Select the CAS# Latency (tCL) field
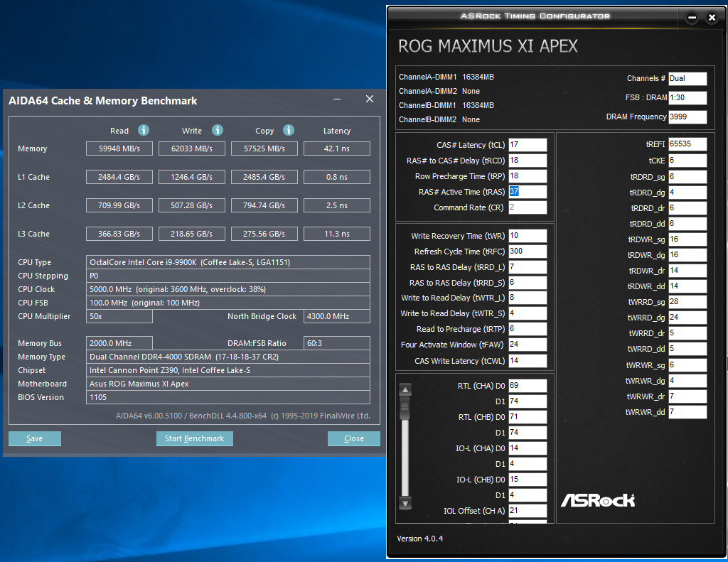 (x=528, y=145)
